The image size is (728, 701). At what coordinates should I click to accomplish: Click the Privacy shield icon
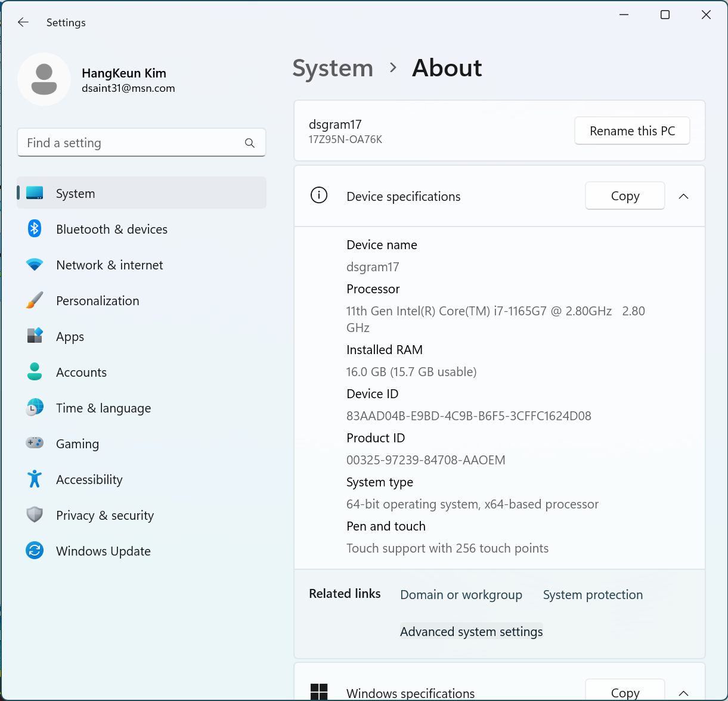(35, 515)
